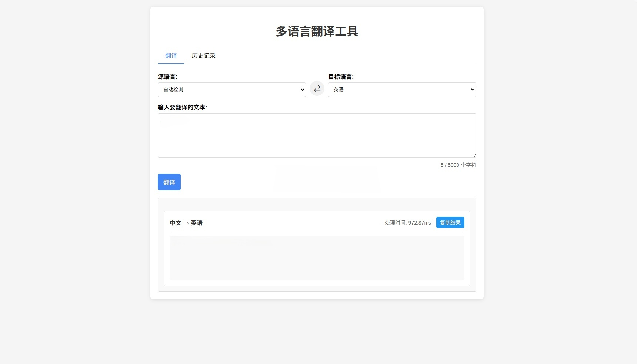Click the 中文 → 英语 result label
Screen dimensions: 637x364
click(x=186, y=223)
